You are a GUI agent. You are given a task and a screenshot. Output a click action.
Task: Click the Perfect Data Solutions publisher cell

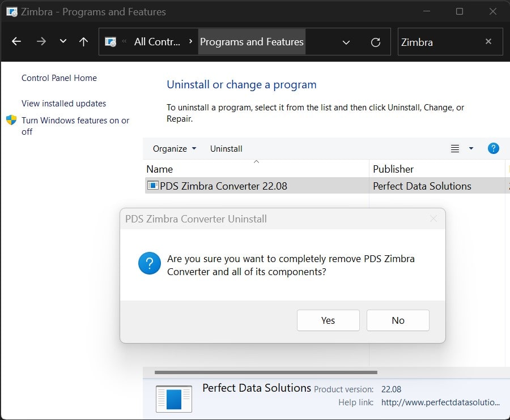coord(422,186)
